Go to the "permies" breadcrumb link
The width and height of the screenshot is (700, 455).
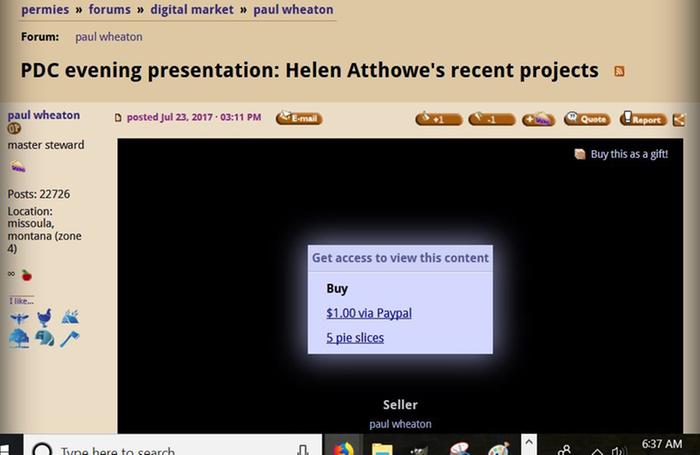[45, 10]
